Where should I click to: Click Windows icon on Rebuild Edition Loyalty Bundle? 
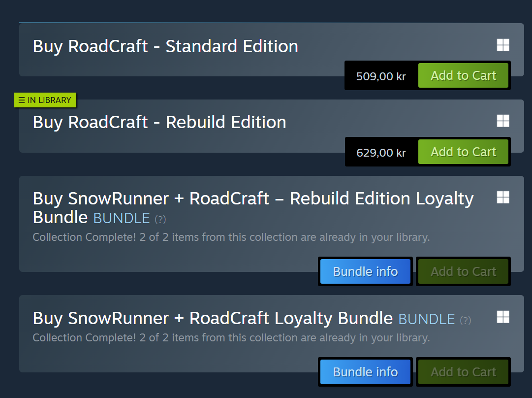(x=502, y=198)
